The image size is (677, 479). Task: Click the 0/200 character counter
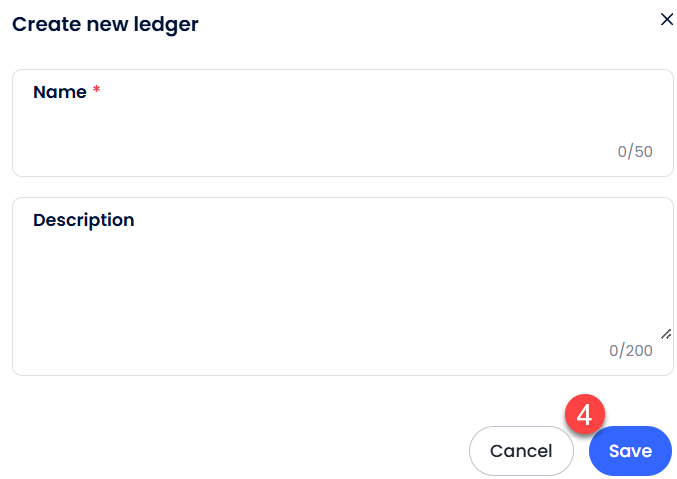631,351
